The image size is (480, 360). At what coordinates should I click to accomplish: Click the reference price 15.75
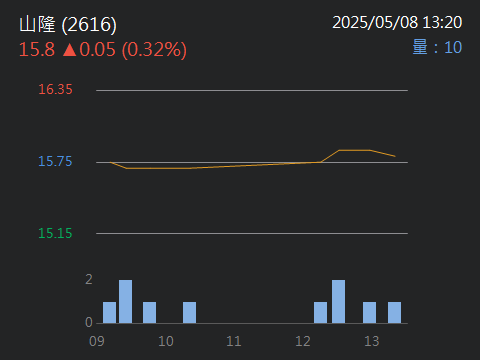click(55, 161)
